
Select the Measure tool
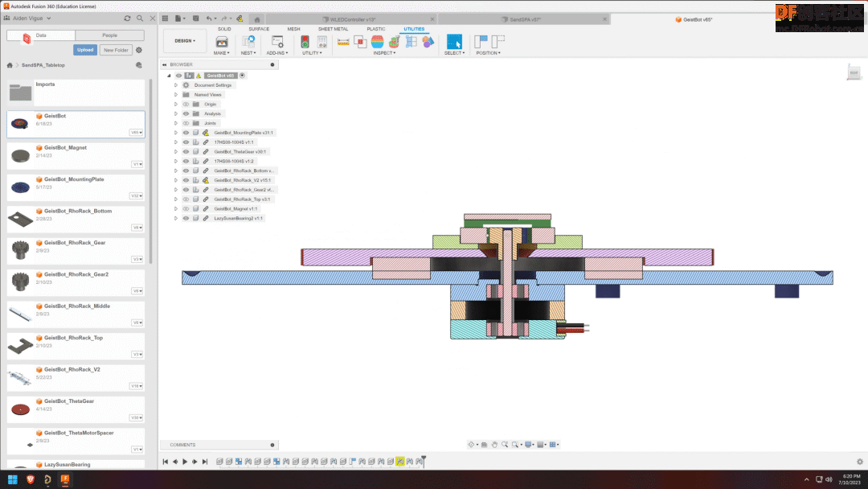(x=343, y=42)
